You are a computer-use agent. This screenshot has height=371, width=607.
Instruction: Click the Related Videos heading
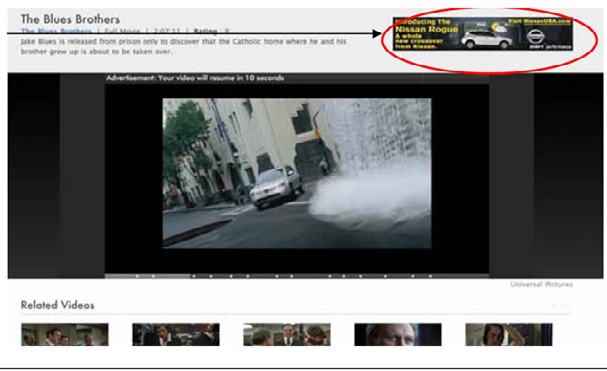(x=58, y=305)
